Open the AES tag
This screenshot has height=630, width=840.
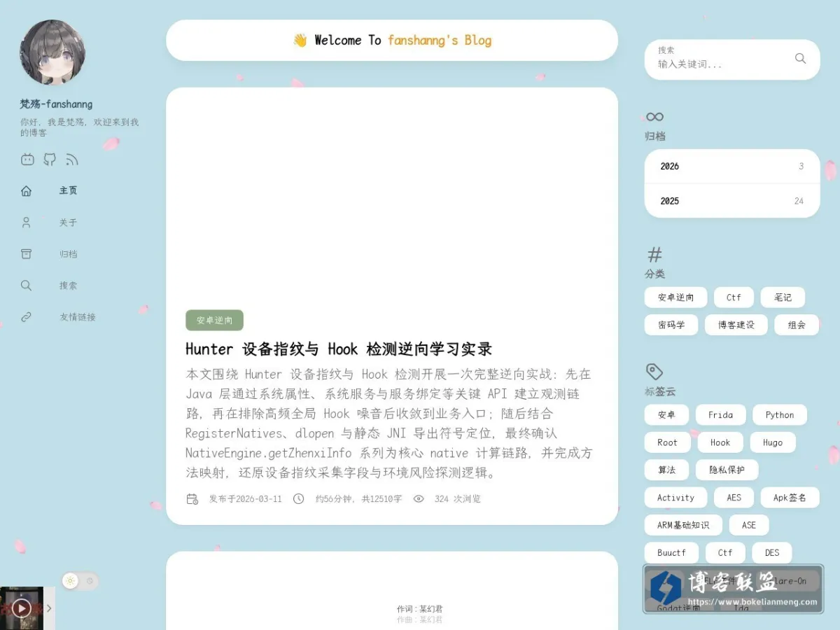pyautogui.click(x=734, y=498)
